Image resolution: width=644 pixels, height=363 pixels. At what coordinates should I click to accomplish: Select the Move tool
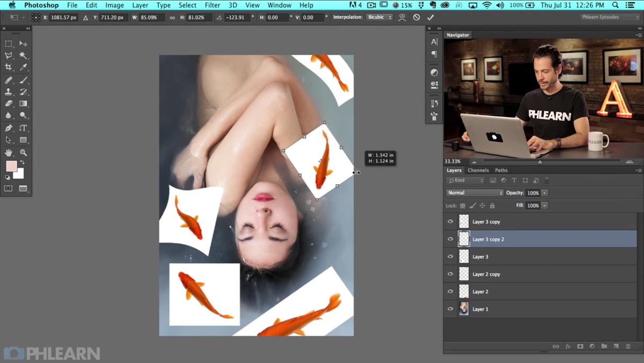[x=23, y=43]
